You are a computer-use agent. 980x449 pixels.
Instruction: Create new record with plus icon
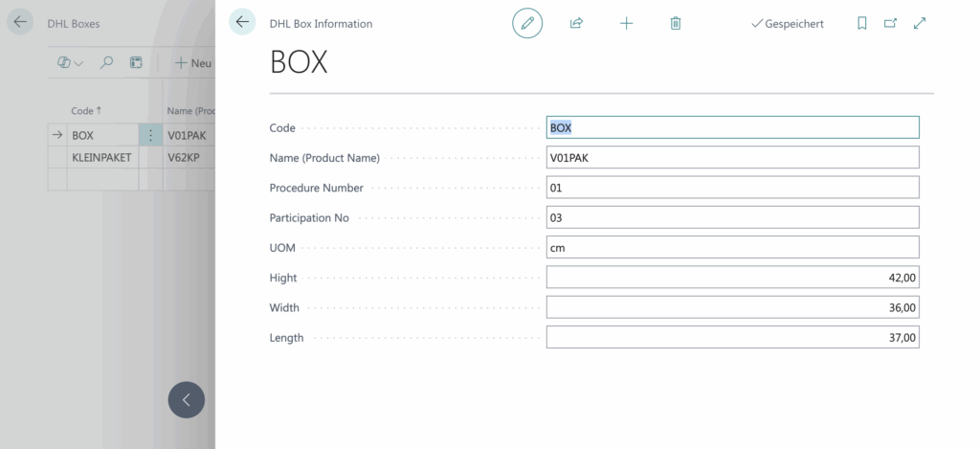click(626, 23)
